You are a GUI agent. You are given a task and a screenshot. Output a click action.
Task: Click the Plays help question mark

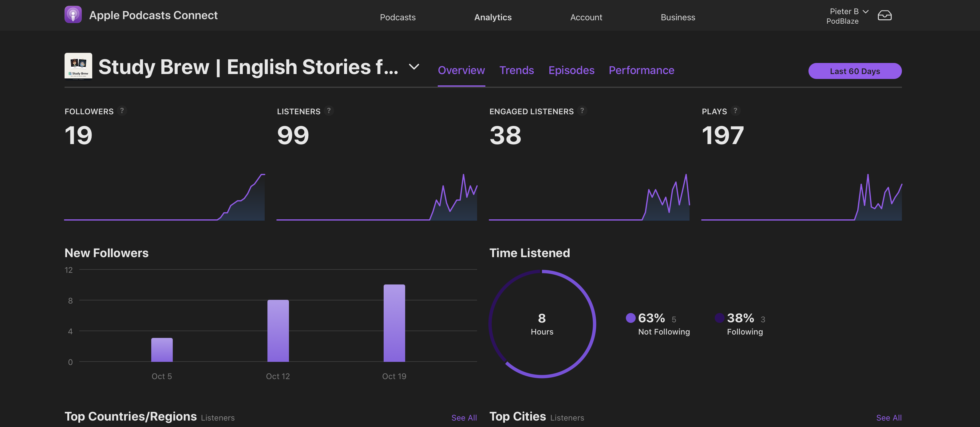pyautogui.click(x=735, y=111)
